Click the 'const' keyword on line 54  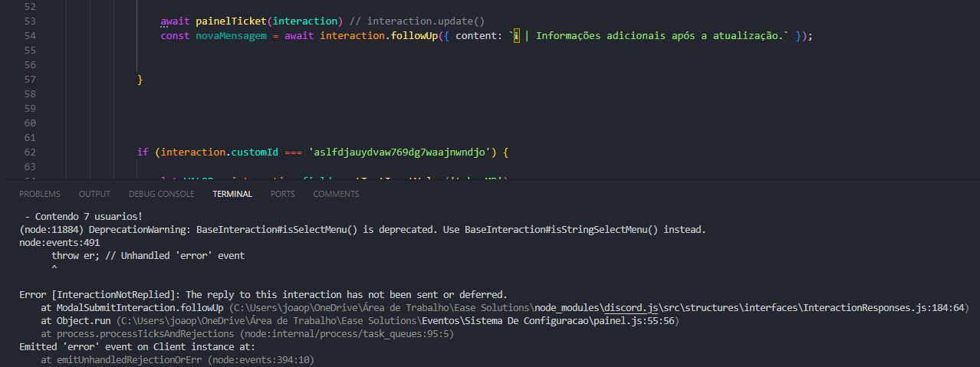[x=173, y=36]
